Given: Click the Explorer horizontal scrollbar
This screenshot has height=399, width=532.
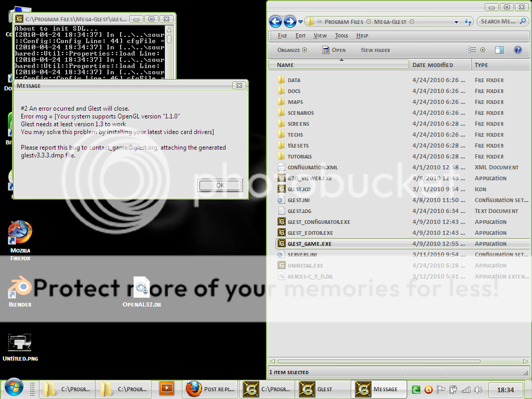Looking at the screenshot, I should (x=379, y=362).
